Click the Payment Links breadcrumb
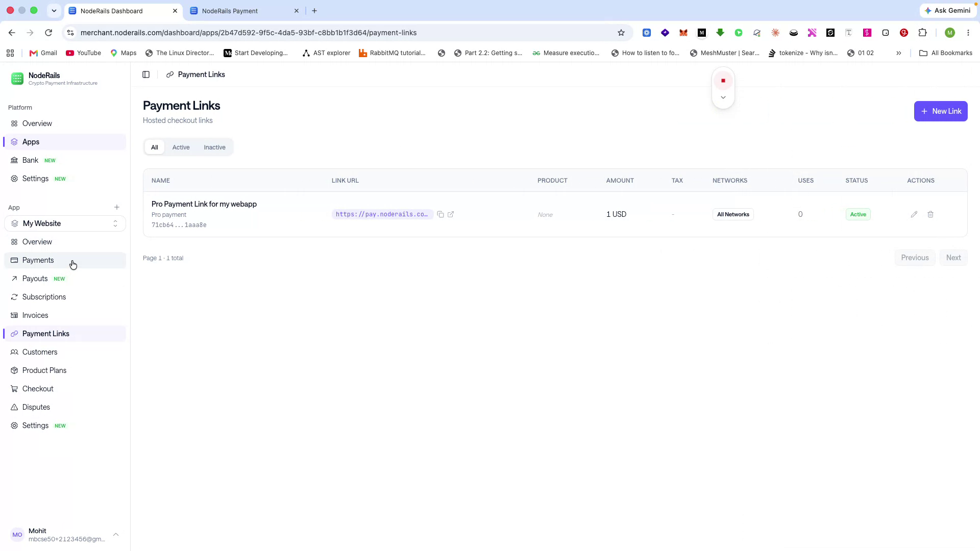This screenshot has height=551, width=980. 201,74
